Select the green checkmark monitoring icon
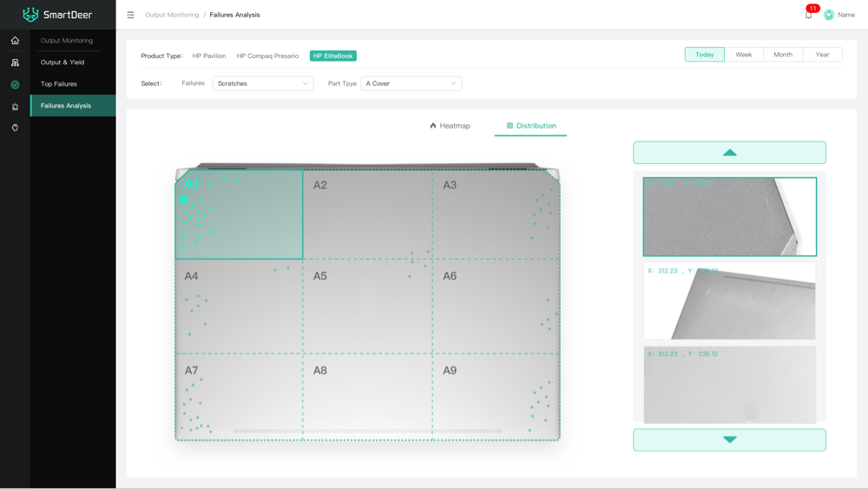Viewport: 868px width, 489px height. 15,84
